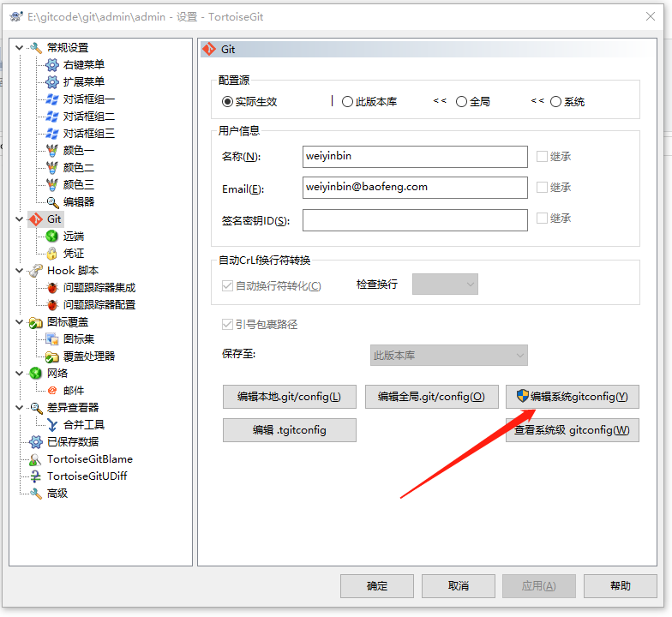Click the Hook 脚本 icon
The image size is (672, 617).
click(x=36, y=271)
